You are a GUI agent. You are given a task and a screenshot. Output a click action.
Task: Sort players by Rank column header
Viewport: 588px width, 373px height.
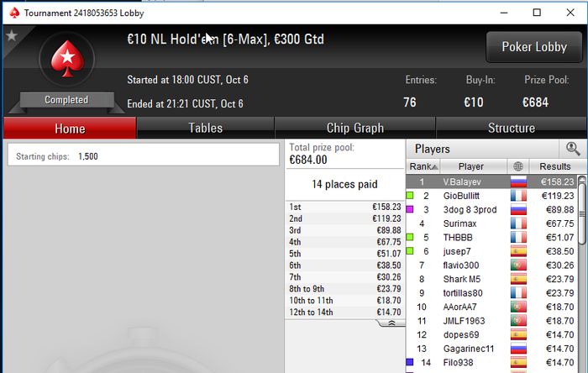click(423, 166)
